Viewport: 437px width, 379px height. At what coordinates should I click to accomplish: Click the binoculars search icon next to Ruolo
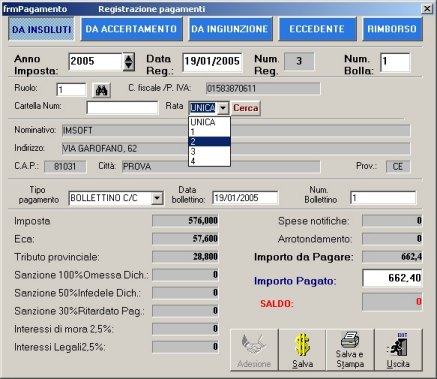pos(101,90)
